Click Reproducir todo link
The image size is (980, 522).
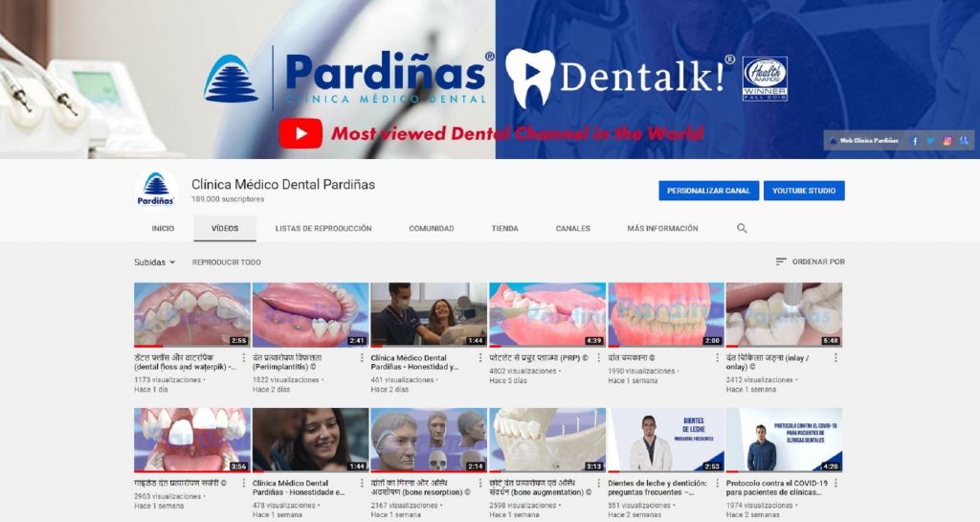(x=226, y=261)
